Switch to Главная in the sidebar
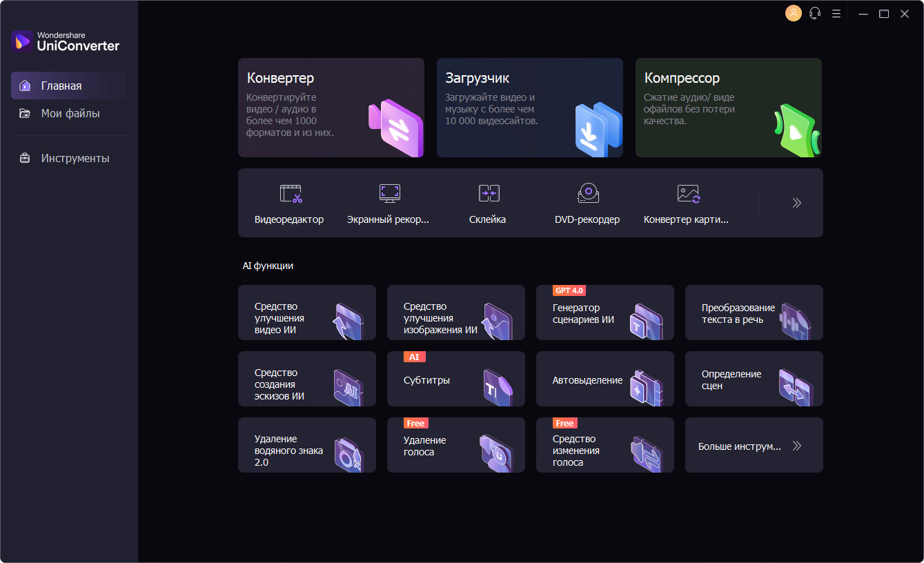 pyautogui.click(x=69, y=86)
